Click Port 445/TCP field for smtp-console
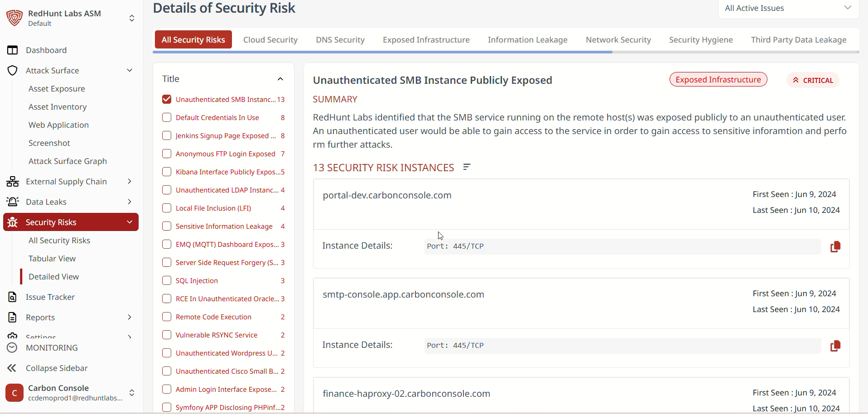Viewport: 868px width, 414px height. pyautogui.click(x=622, y=346)
